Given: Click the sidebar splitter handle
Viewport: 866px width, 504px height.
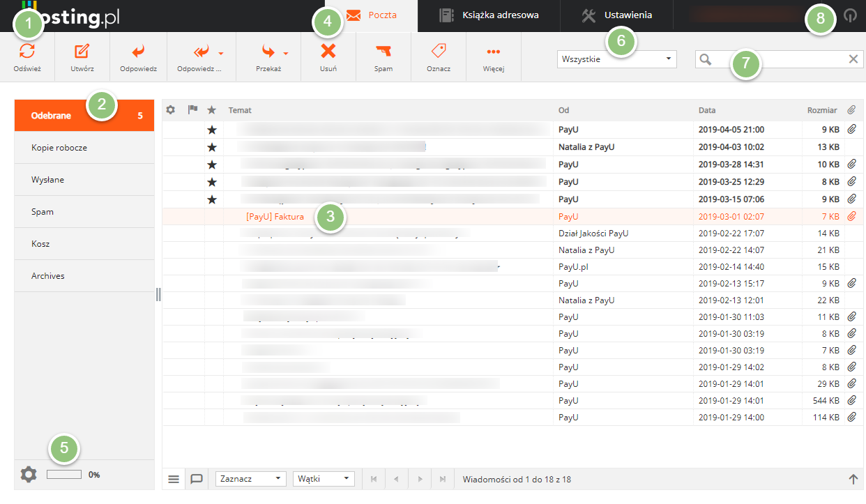Looking at the screenshot, I should (x=158, y=295).
